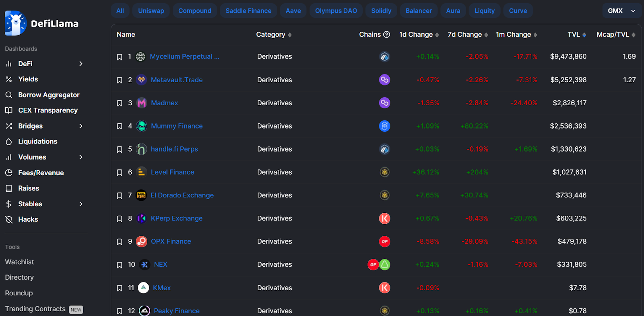Click the Mummy Finance logo icon
The height and width of the screenshot is (316, 644).
click(142, 126)
